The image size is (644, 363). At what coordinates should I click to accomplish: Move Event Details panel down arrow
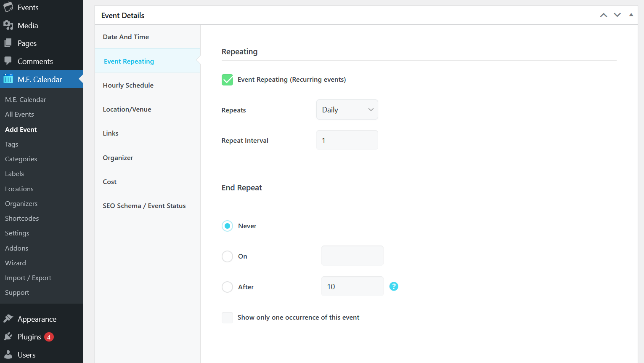point(617,15)
